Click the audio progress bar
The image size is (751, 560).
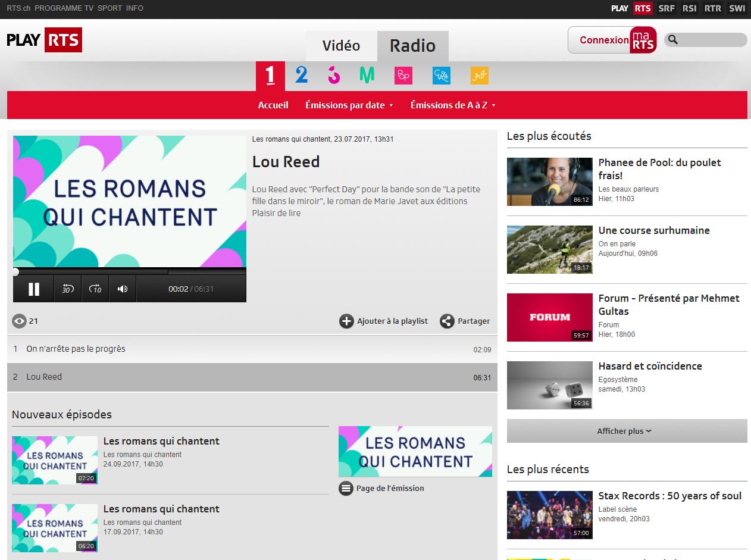130,272
